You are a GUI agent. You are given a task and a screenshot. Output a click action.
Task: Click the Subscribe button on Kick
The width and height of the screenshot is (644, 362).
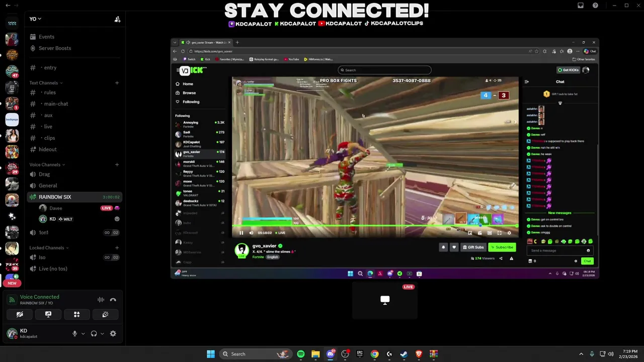point(502,247)
